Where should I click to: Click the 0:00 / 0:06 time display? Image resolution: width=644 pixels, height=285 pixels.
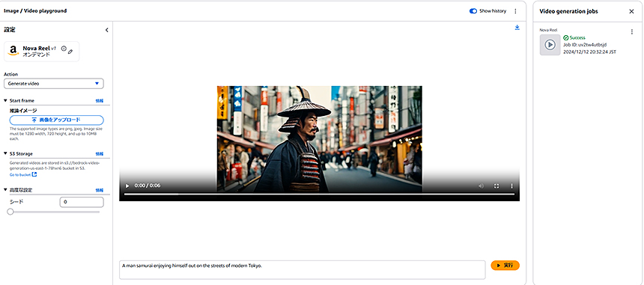[x=148, y=186]
